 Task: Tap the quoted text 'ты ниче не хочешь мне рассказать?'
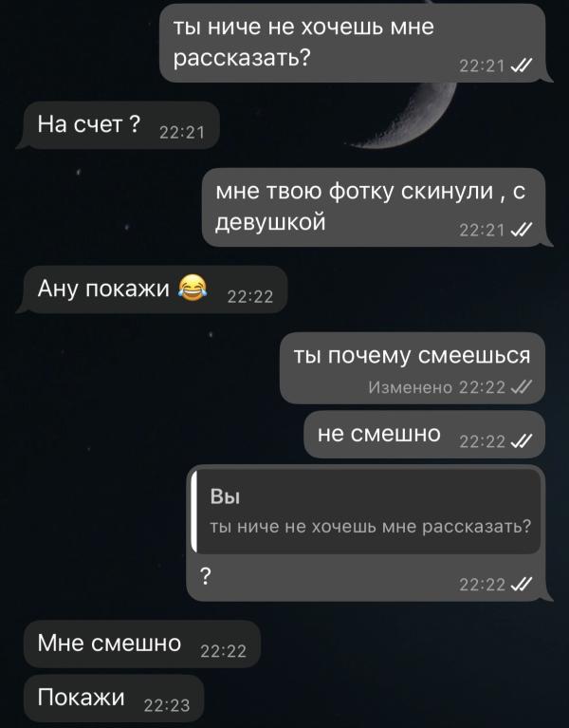[371, 527]
